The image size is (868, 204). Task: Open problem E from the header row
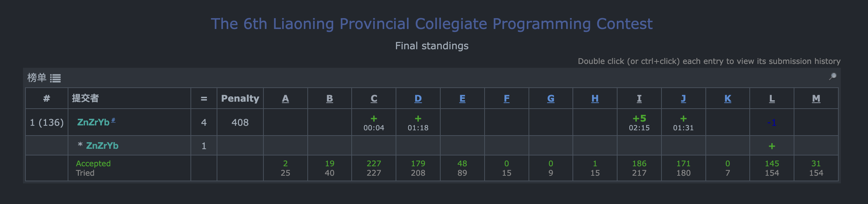[x=462, y=99]
